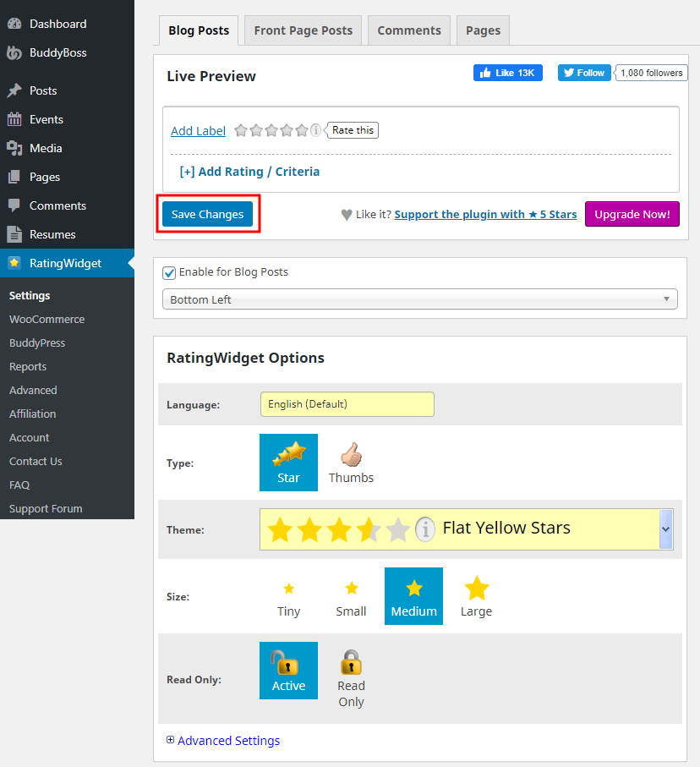700x767 pixels.
Task: Open Support the plugin with 5 Stars link
Action: [484, 214]
